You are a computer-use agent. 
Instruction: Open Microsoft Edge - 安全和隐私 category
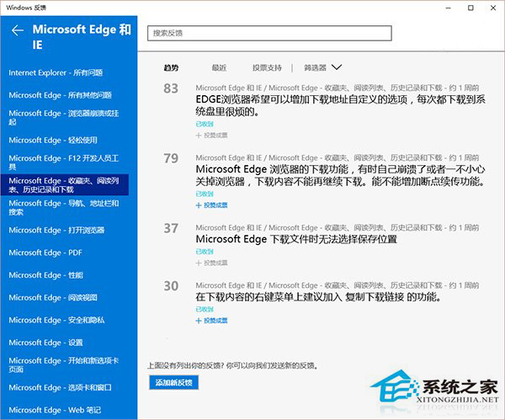pyautogui.click(x=56, y=320)
